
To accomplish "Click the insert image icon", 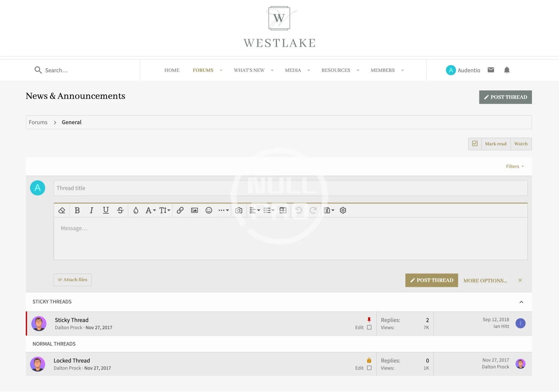I will coord(194,210).
